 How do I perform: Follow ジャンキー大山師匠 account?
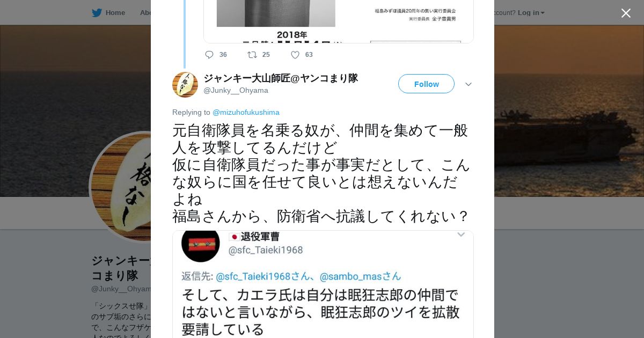coord(426,84)
